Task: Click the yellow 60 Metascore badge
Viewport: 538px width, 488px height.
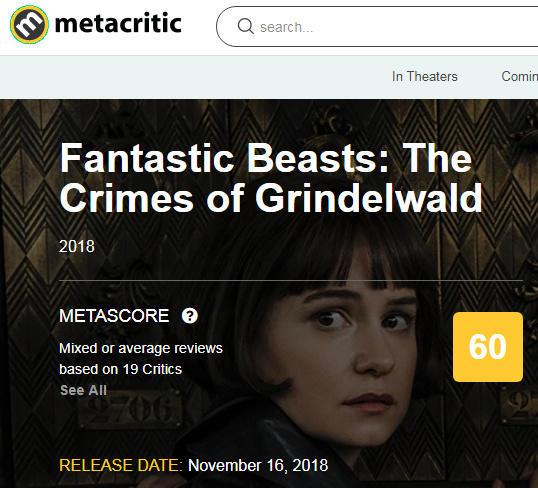Action: click(488, 347)
